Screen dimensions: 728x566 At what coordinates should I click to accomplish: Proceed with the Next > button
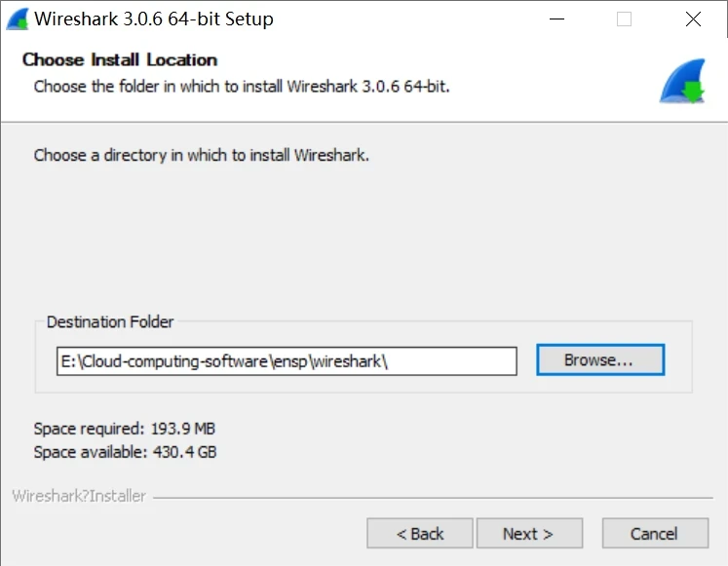point(528,533)
